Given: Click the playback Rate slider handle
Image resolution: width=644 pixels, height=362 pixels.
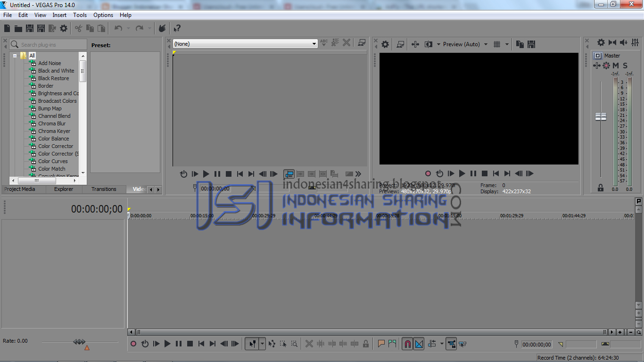Looking at the screenshot, I should 79,342.
